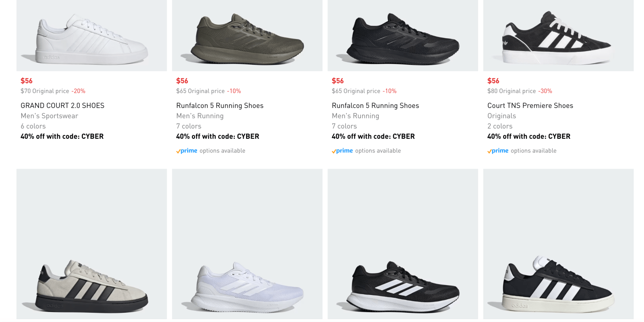
Task: Open the GRAND COURT 2.0 SHOES product link
Action: (x=62, y=105)
